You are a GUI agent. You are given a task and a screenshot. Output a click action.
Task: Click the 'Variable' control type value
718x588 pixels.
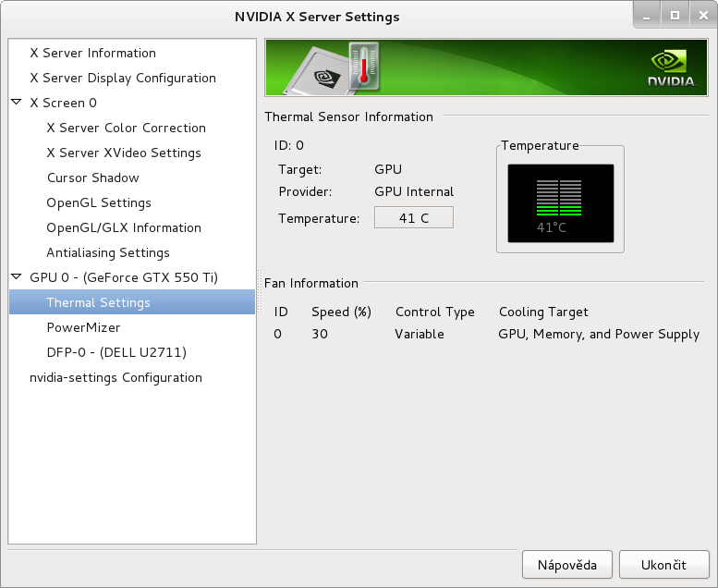point(420,334)
